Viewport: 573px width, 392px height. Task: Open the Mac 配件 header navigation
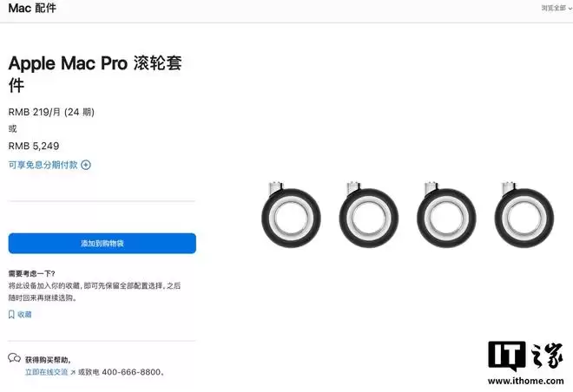click(32, 8)
